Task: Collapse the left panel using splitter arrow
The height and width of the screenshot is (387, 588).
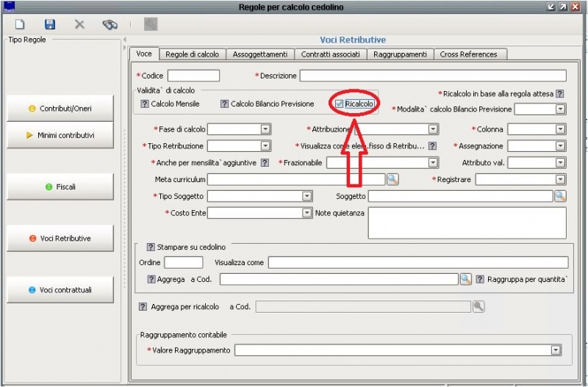Action: click(x=124, y=39)
